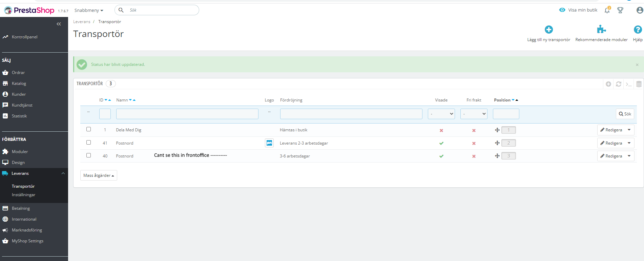Refresh the transportör list
Screen dimensions: 644x261
tap(619, 84)
